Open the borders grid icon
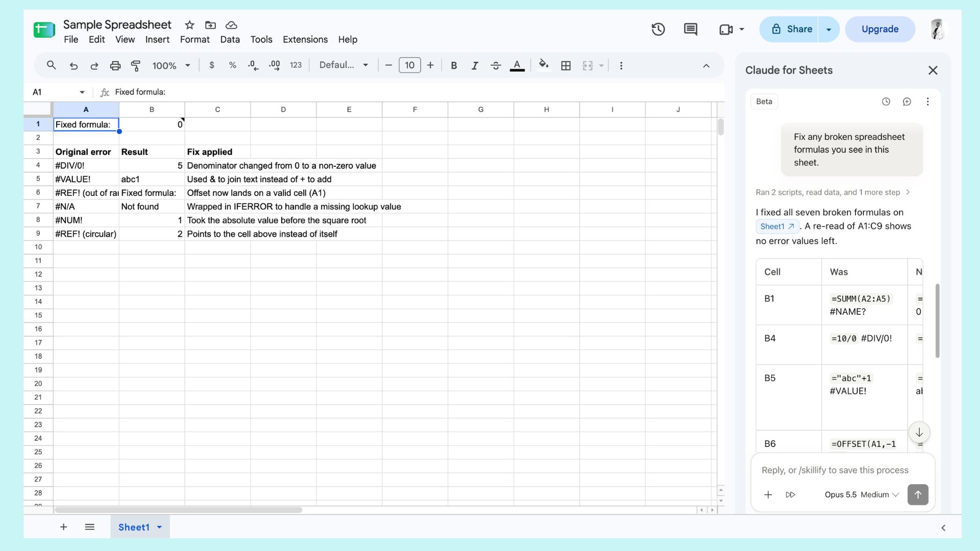980x551 pixels. (x=566, y=65)
